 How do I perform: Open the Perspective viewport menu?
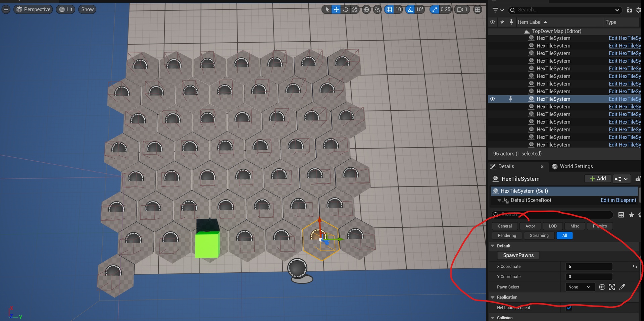33,9
